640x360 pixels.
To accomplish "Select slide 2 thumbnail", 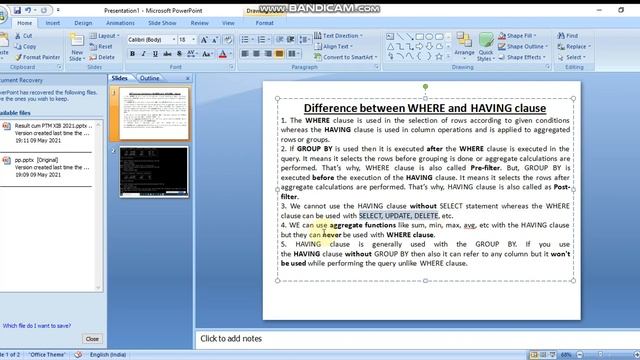I will point(154,172).
